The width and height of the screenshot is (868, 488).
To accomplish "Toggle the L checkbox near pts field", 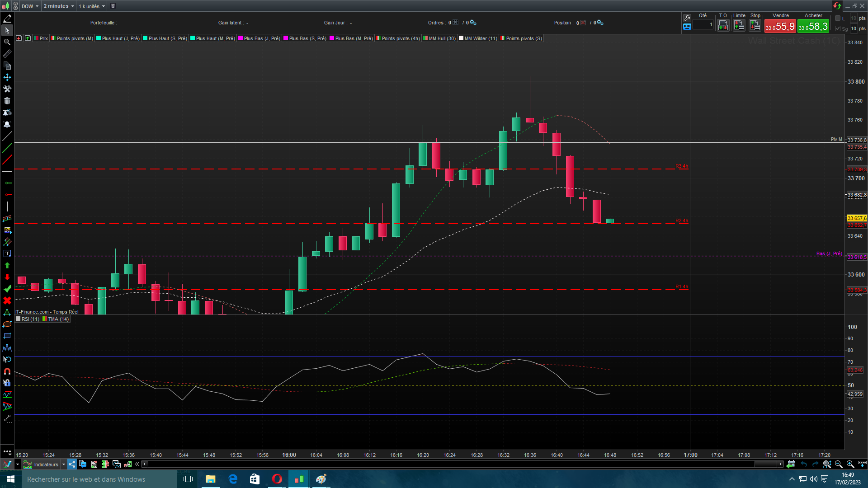I will pos(838,18).
